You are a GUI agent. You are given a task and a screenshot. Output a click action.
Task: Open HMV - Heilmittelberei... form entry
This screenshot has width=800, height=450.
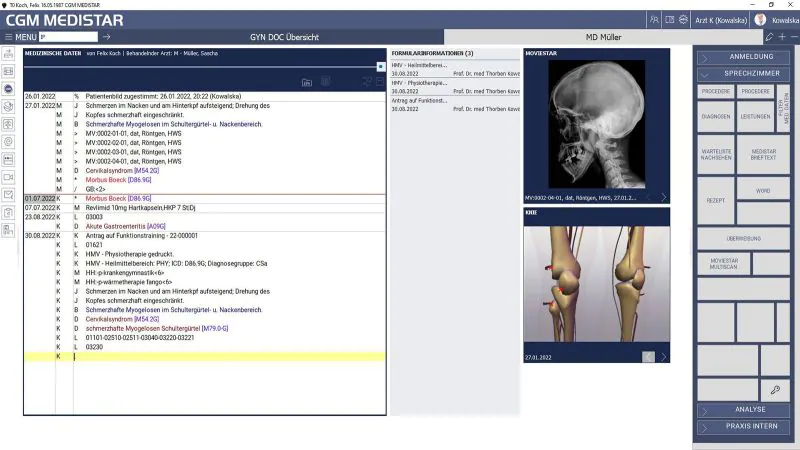click(x=455, y=69)
